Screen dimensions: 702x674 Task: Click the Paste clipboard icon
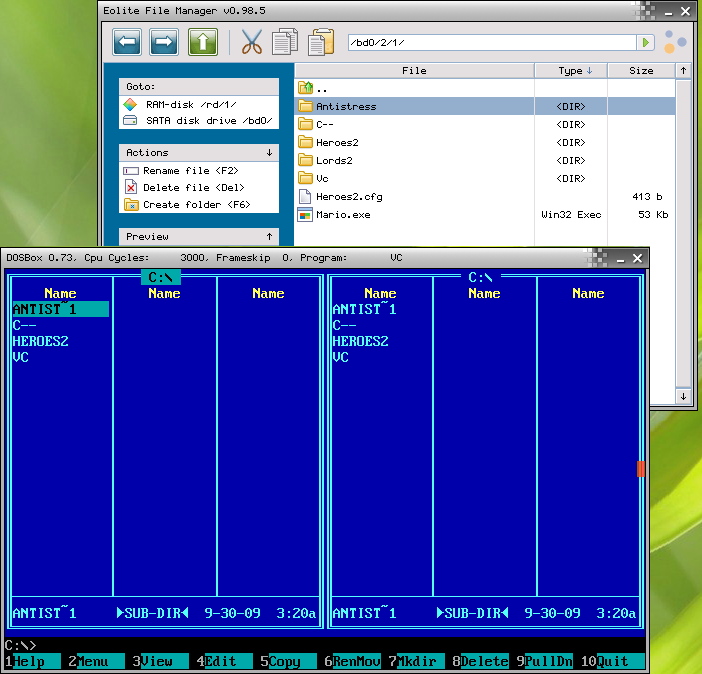pyautogui.click(x=320, y=42)
